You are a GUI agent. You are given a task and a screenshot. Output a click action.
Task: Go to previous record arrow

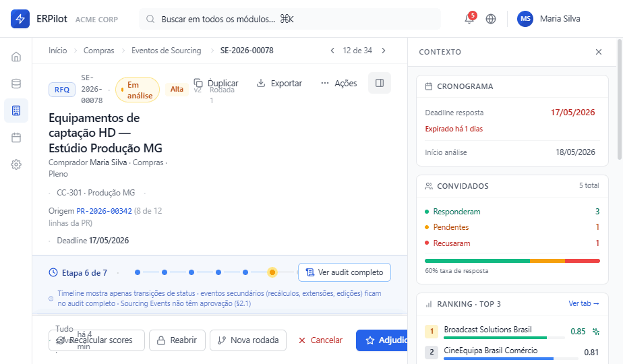pyautogui.click(x=332, y=51)
